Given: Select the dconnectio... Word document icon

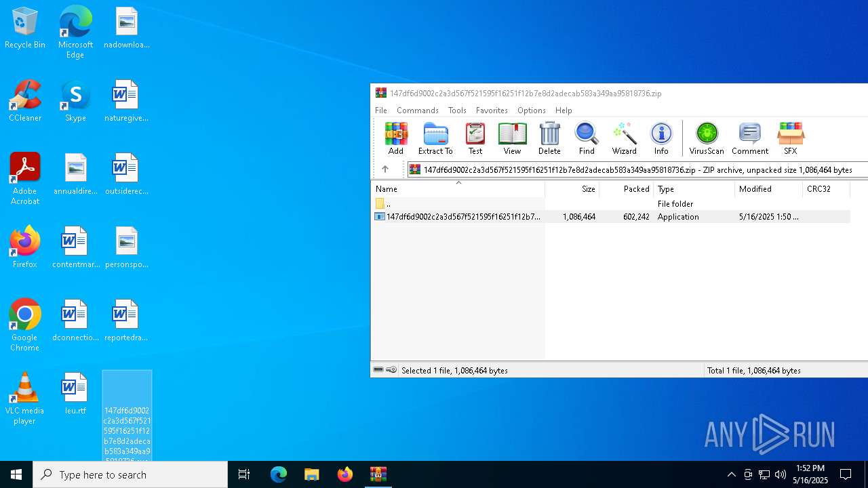Looking at the screenshot, I should tap(75, 321).
